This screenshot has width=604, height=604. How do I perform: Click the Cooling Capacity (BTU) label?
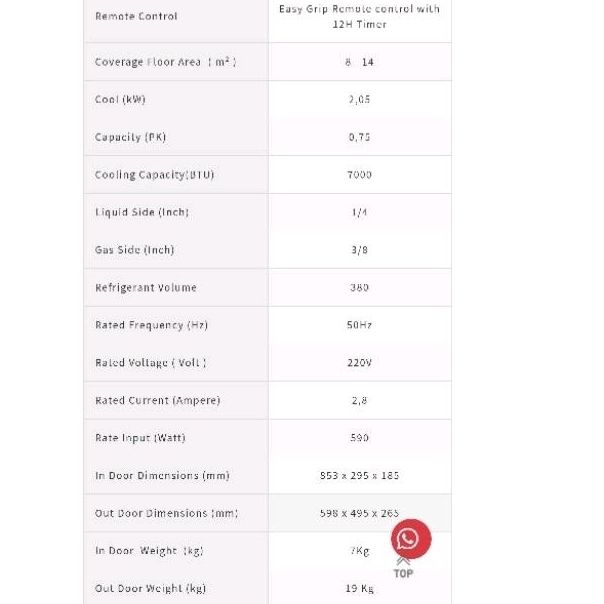[154, 175]
